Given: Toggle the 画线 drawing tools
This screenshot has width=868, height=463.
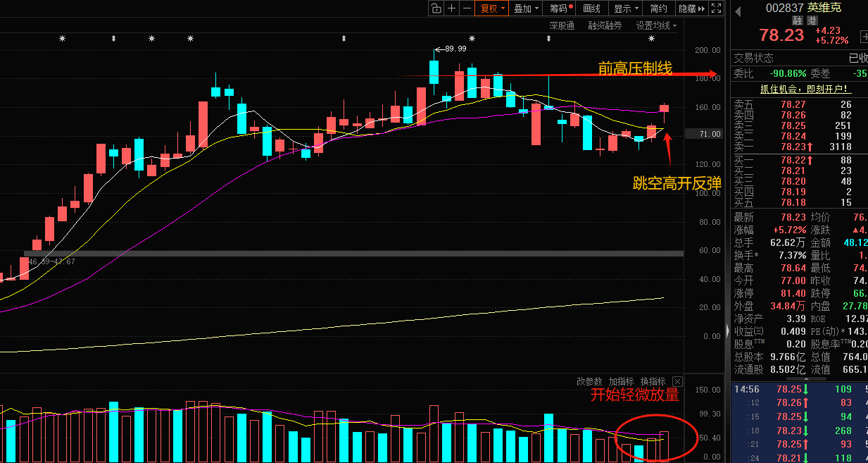Looking at the screenshot, I should pyautogui.click(x=592, y=8).
